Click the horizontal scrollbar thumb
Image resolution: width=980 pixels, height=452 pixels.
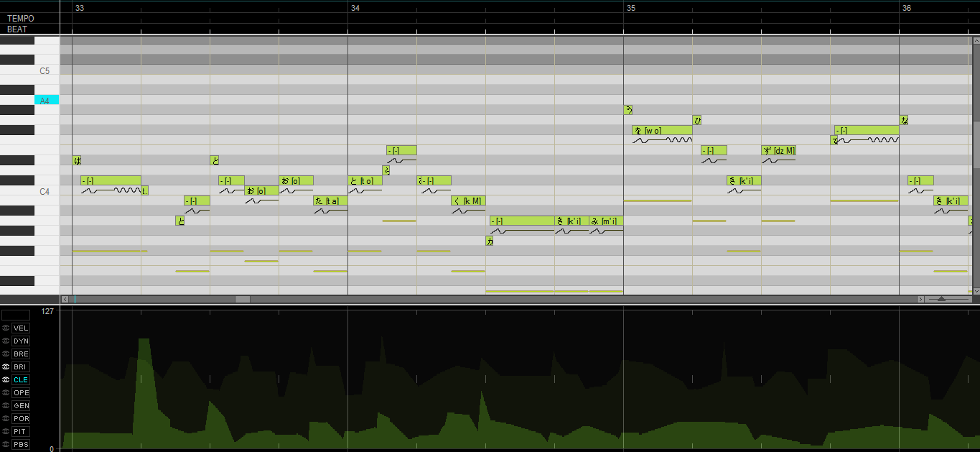(243, 299)
